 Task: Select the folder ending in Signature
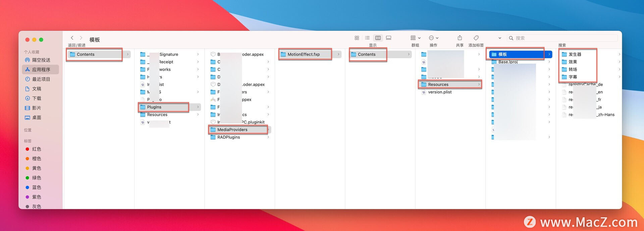coord(169,54)
